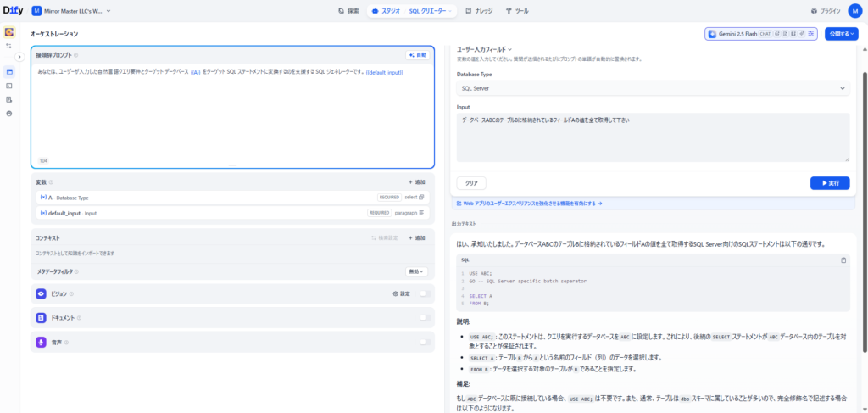Toggle the ビジョン switch
868x413 pixels.
tap(425, 293)
